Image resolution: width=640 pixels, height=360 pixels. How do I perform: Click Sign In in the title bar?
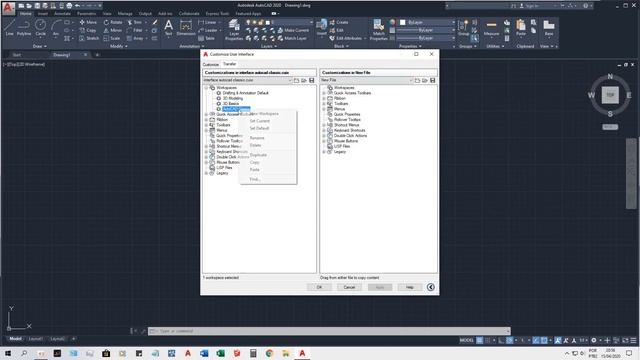(x=531, y=6)
